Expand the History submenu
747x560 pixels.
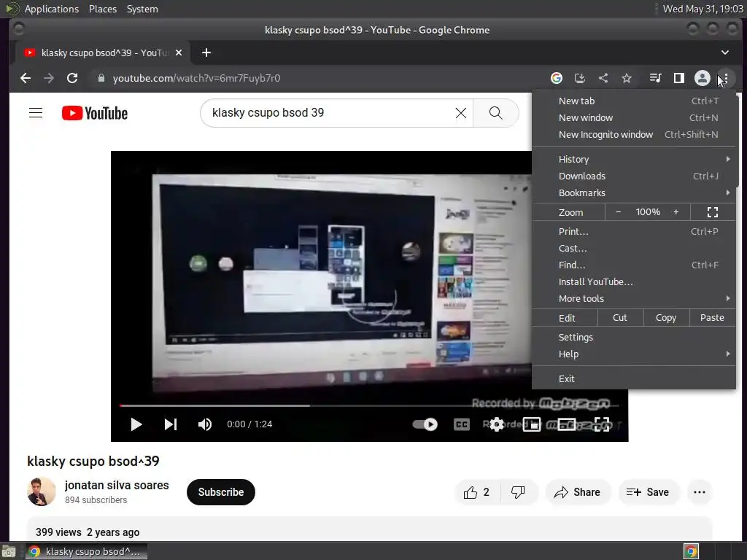tap(634, 159)
